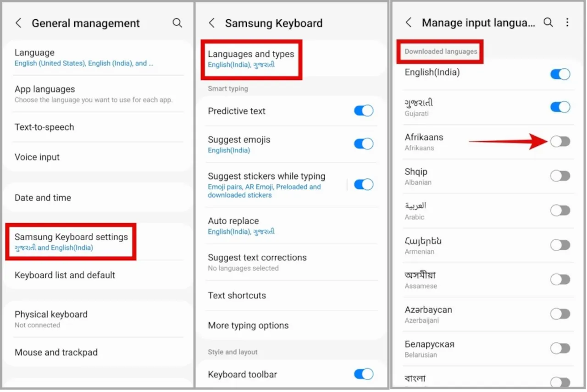Open search in General management
587x392 pixels.
(177, 23)
